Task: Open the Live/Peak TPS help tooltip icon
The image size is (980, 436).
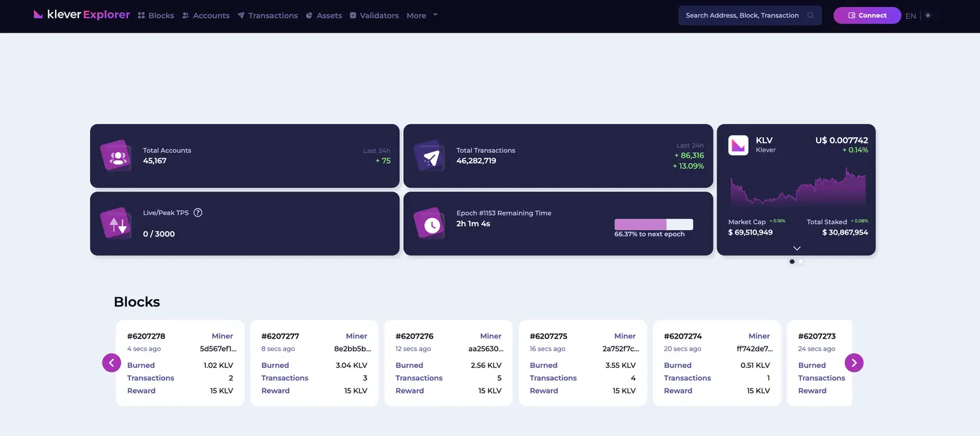Action: [198, 212]
